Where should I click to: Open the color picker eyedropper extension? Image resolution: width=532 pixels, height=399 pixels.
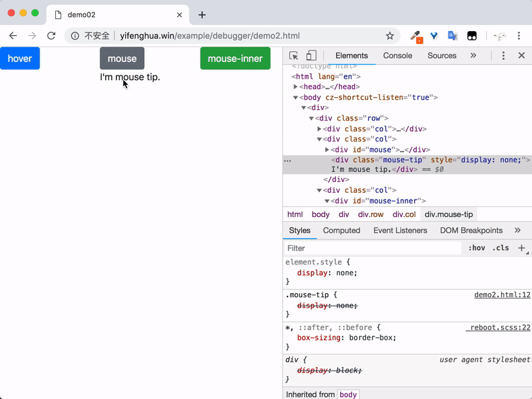point(416,36)
